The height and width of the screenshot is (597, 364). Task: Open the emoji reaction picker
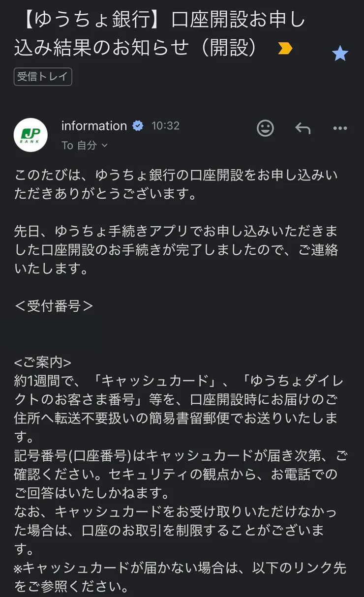[x=265, y=128]
